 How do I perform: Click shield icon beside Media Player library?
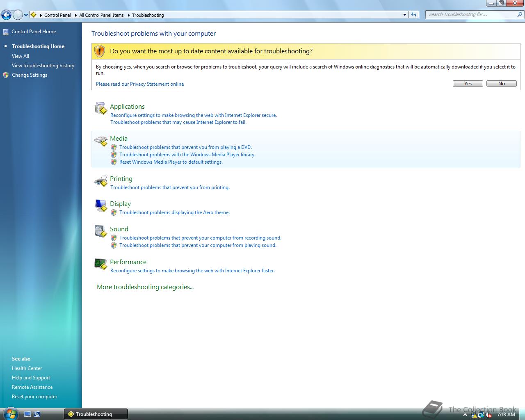pyautogui.click(x=114, y=155)
